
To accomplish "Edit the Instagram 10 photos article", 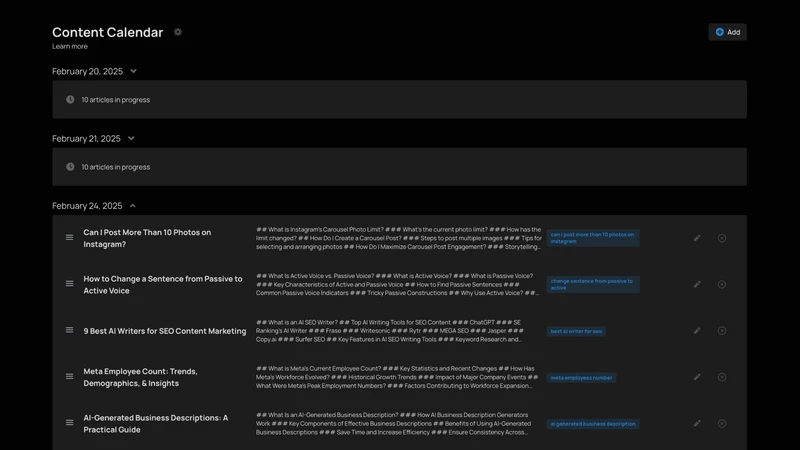I will [697, 238].
